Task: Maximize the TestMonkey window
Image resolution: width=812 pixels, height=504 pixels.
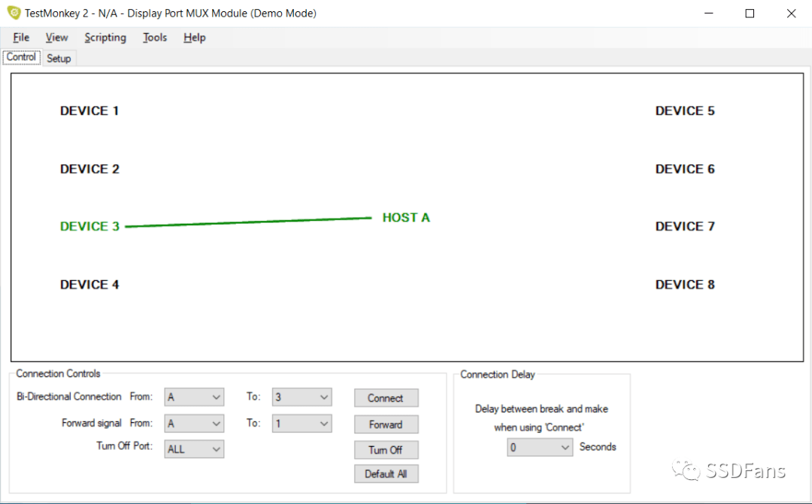Action: point(750,14)
